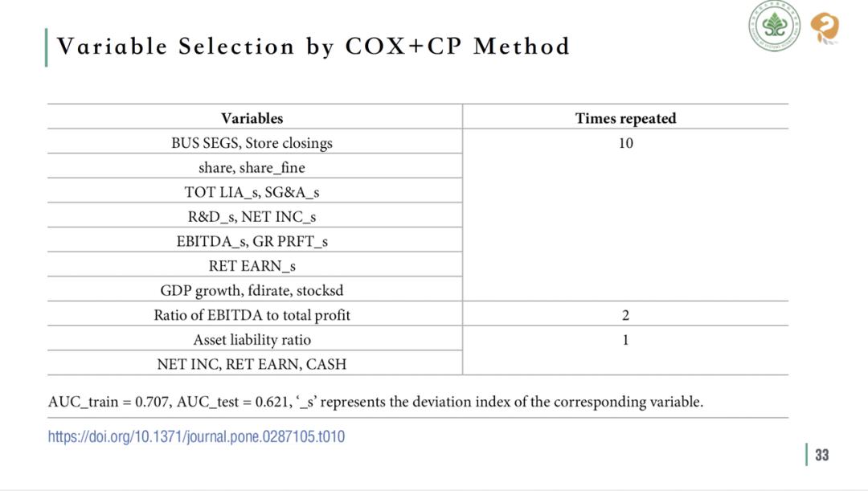Click the 'TOT LIA_s, SG&A_s' cell

pyautogui.click(x=252, y=192)
